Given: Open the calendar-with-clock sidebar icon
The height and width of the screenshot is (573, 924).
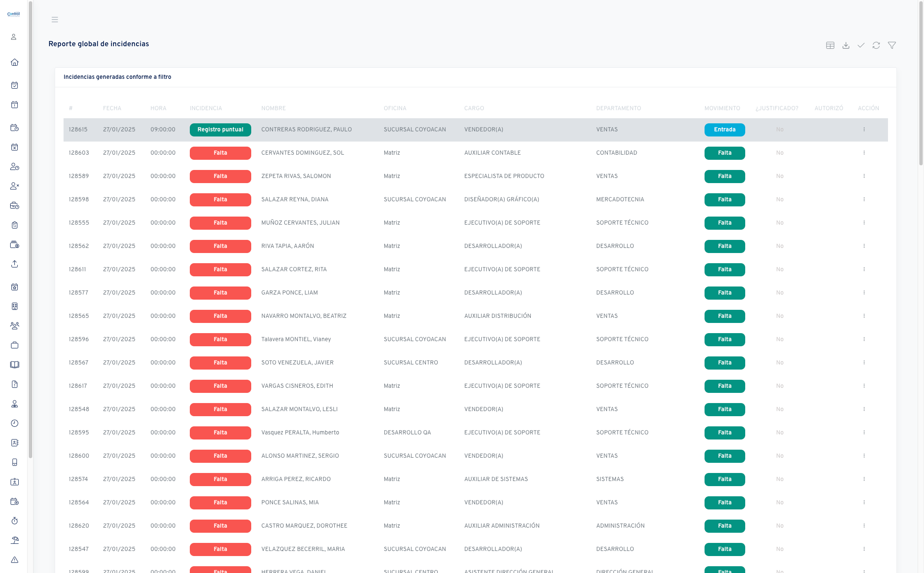Looking at the screenshot, I should (x=14, y=128).
